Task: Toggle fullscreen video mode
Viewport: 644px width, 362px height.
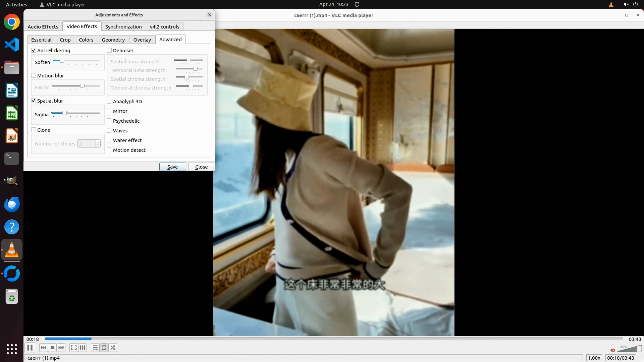Action: [74, 348]
